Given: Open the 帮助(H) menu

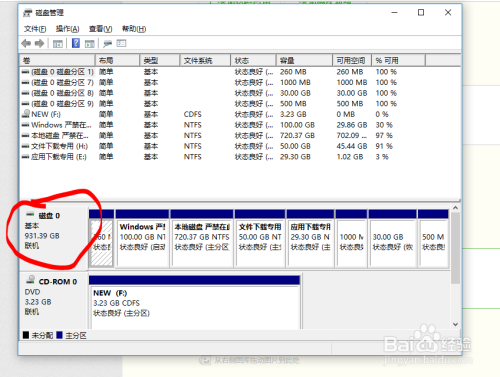Looking at the screenshot, I should tap(134, 29).
